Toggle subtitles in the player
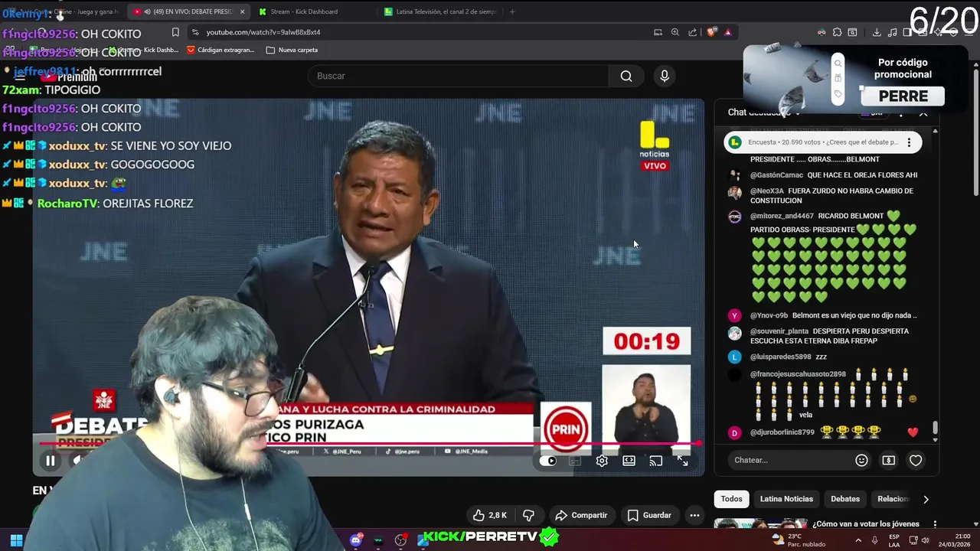980x551 pixels. click(x=575, y=461)
